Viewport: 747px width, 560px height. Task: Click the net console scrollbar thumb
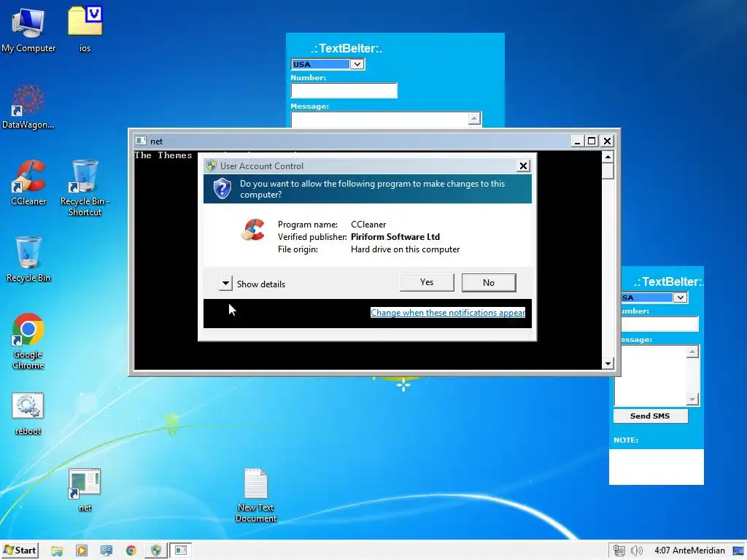608,171
